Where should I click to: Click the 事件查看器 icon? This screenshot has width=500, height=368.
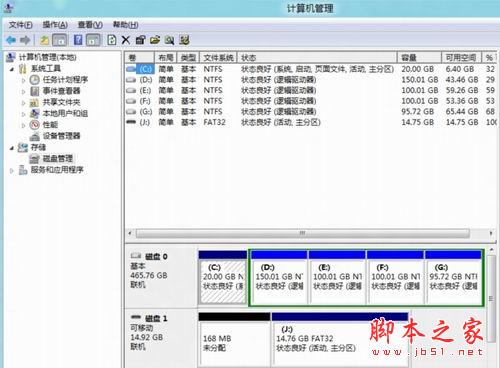[x=35, y=91]
